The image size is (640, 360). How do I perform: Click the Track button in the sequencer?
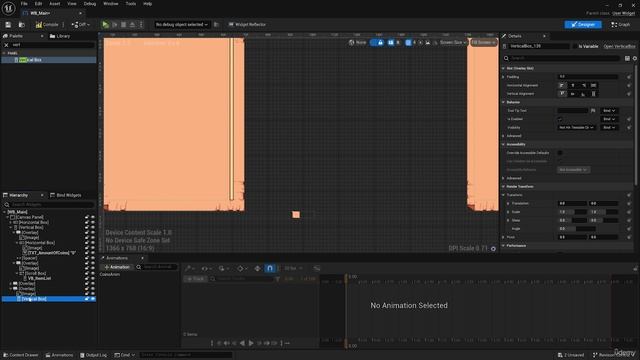pos(196,279)
